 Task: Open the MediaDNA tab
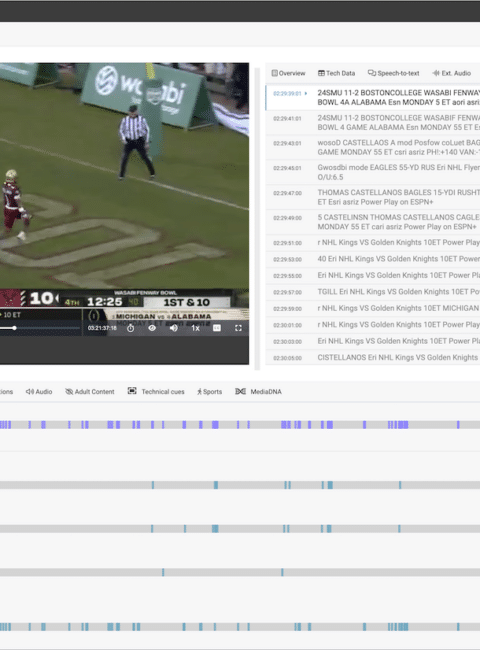[x=258, y=391]
